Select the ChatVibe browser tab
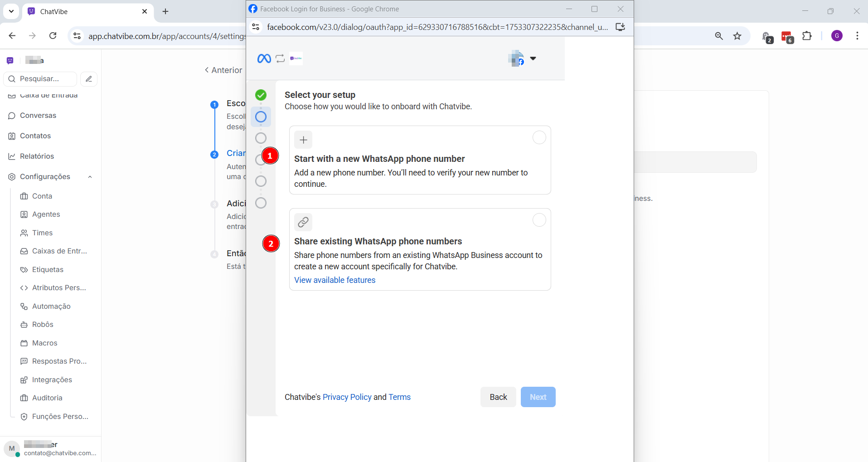Viewport: 868px width, 462px height. [88, 11]
